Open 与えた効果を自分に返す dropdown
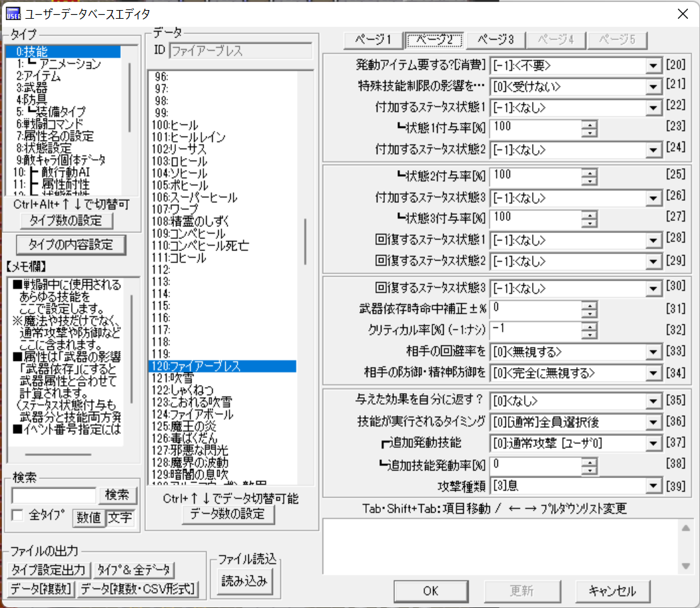The height and width of the screenshot is (608, 700). click(653, 401)
